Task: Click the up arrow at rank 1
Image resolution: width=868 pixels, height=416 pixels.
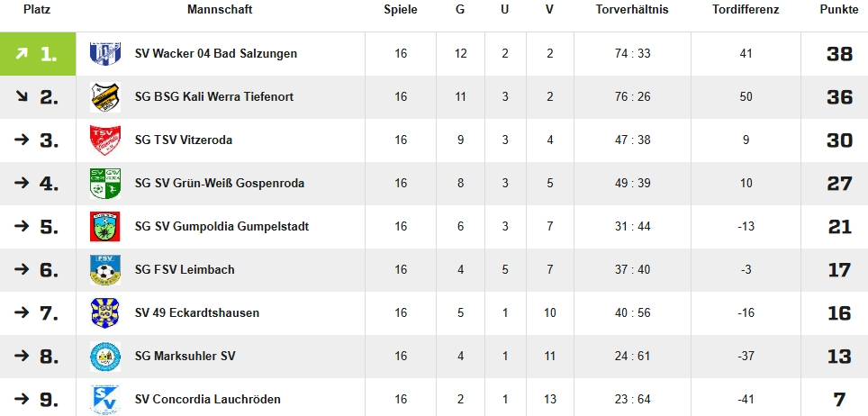Action: point(22,54)
